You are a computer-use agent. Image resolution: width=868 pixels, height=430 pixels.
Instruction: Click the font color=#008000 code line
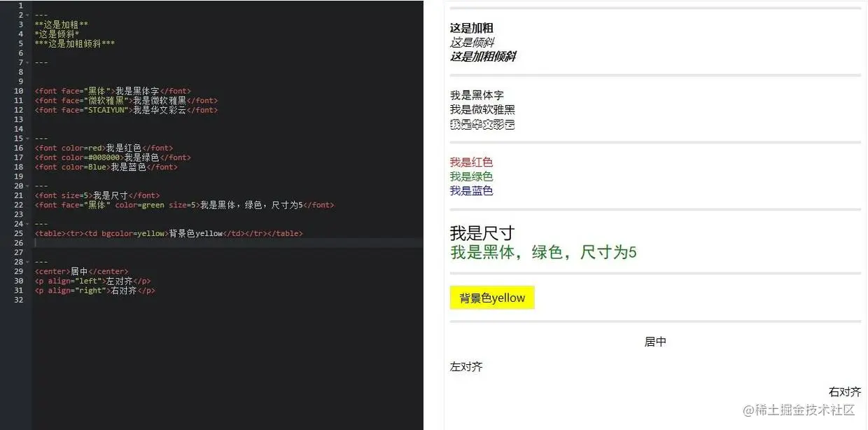113,158
